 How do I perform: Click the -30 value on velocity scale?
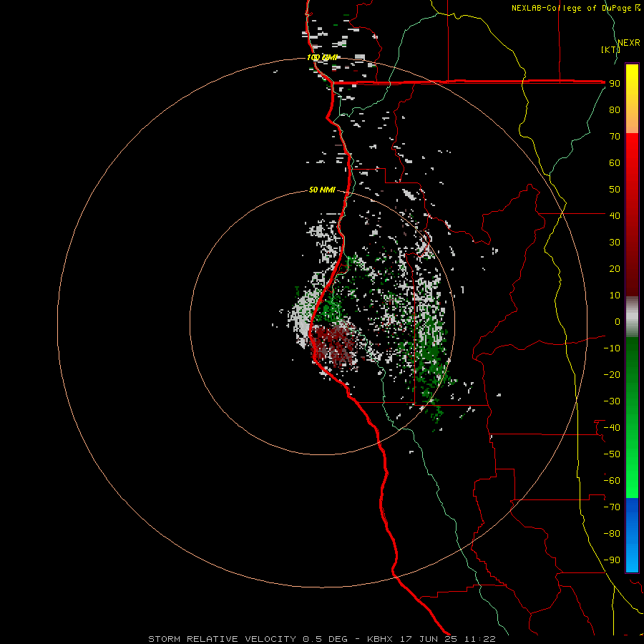tap(612, 401)
